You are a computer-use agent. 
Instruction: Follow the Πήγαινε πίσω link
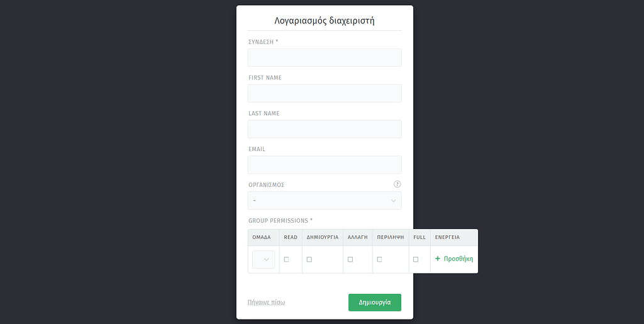point(266,302)
